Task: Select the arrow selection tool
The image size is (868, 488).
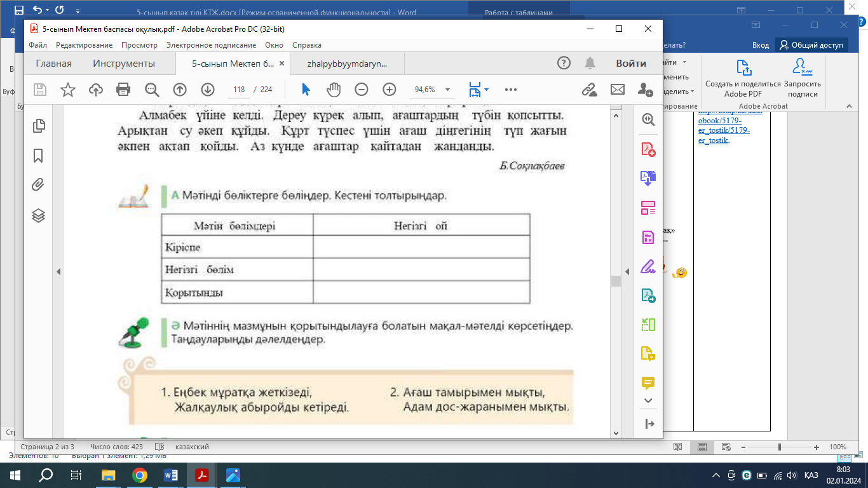Action: pyautogui.click(x=306, y=90)
